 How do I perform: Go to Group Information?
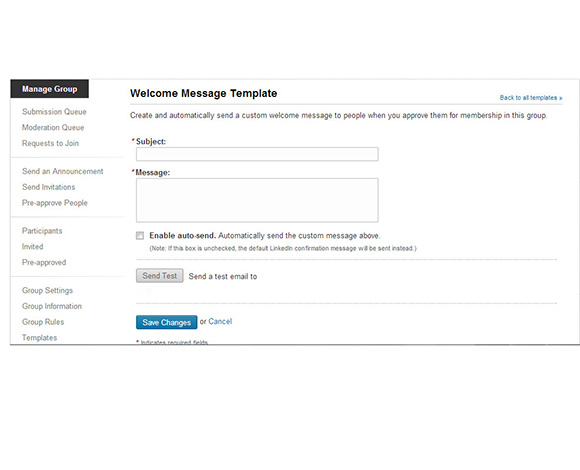pyautogui.click(x=52, y=306)
